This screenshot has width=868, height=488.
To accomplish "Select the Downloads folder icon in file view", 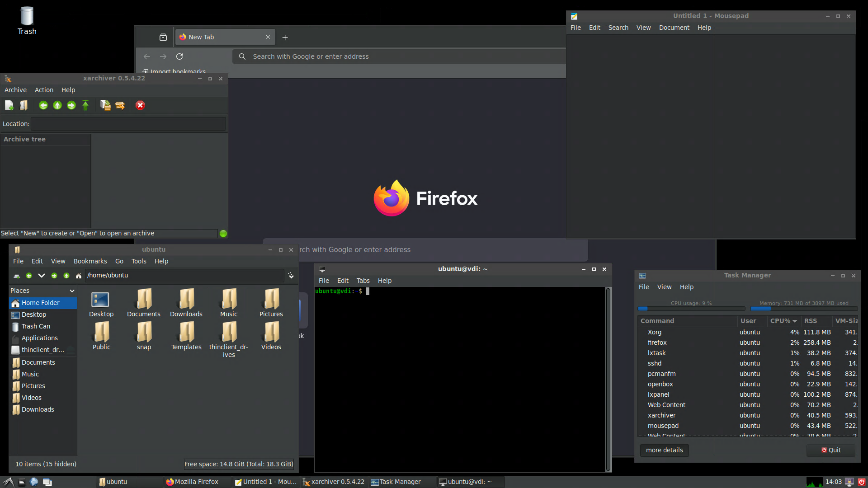I will coord(186,303).
